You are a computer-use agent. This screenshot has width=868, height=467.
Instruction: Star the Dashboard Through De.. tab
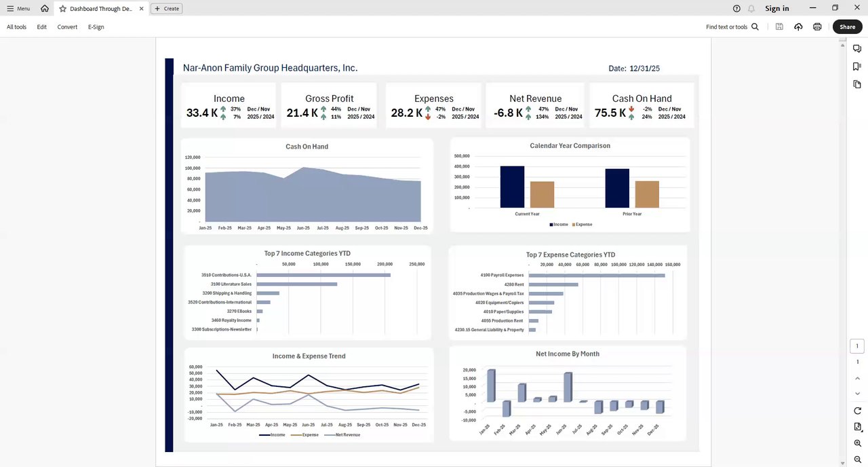[x=63, y=9]
